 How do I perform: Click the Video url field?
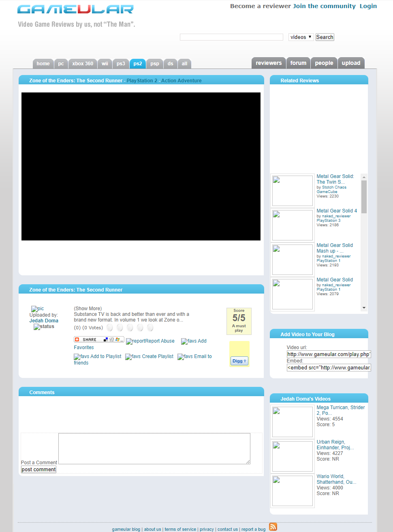coord(329,354)
